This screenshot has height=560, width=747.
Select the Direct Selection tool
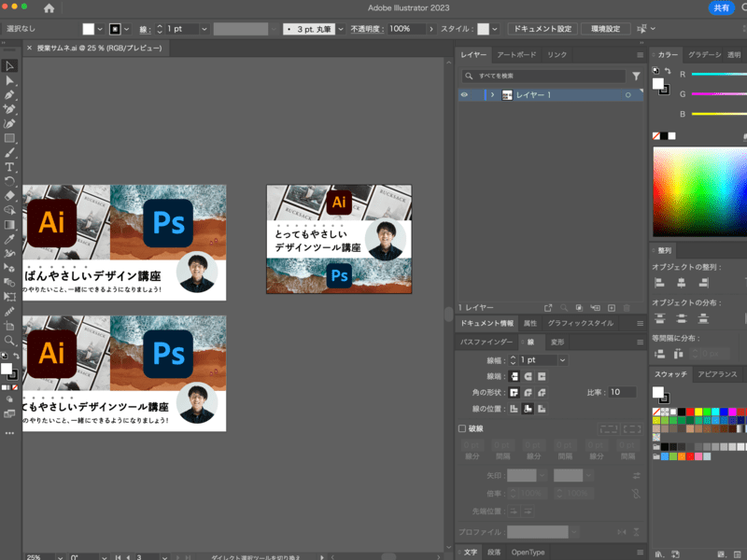9,80
